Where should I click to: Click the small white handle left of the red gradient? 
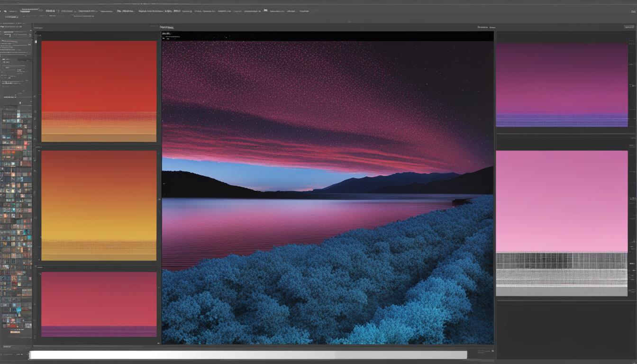[36, 42]
